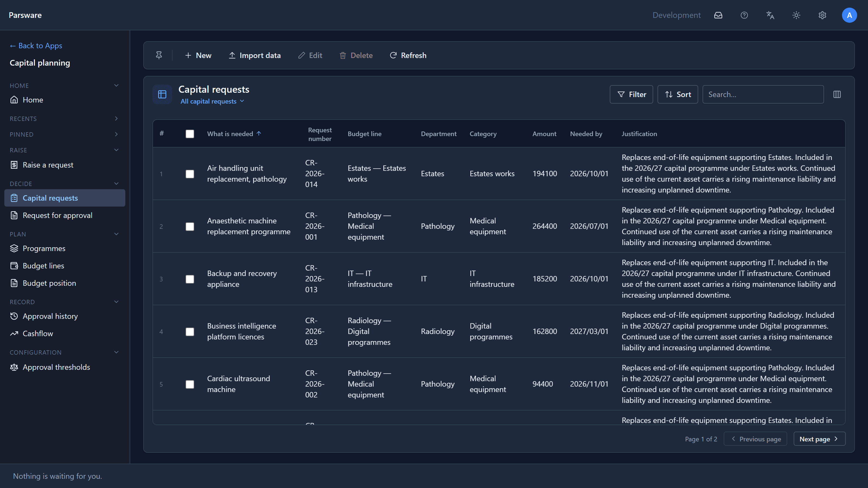Screen dimensions: 868x488
Task: Open the settings gear icon
Action: pos(822,15)
